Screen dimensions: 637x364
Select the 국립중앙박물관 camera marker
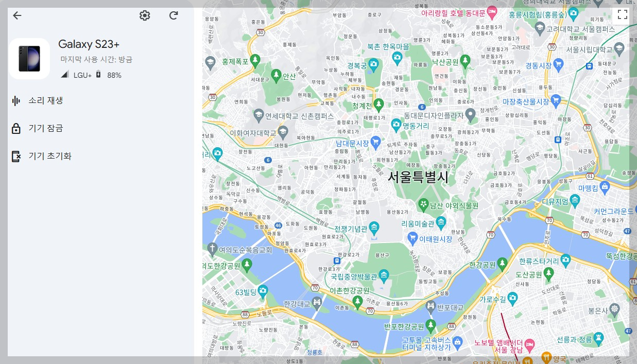(383, 274)
